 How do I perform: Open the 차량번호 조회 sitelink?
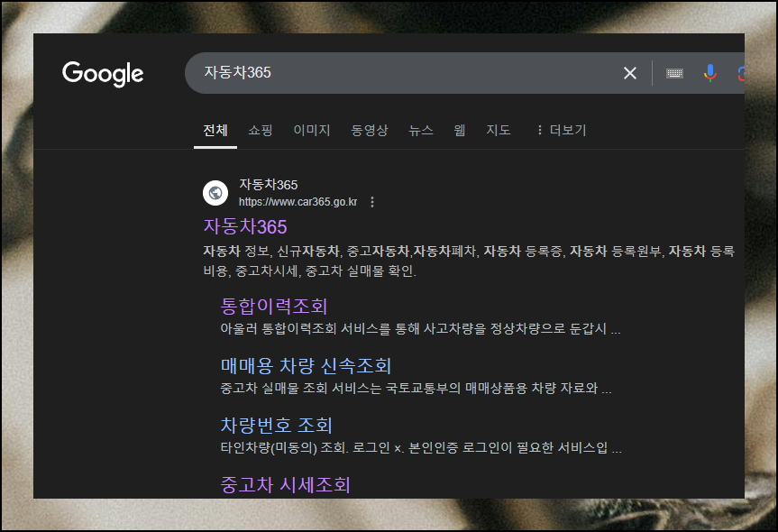click(276, 426)
